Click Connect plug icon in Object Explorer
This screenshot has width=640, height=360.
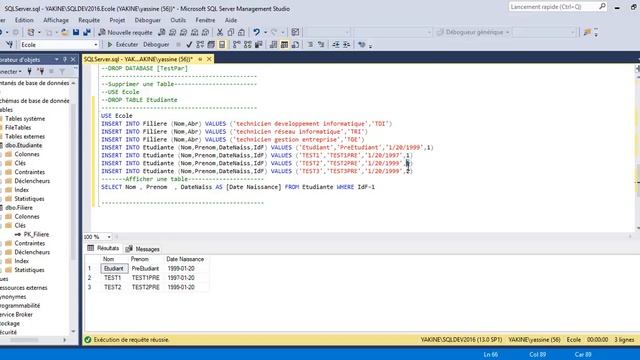click(29, 71)
